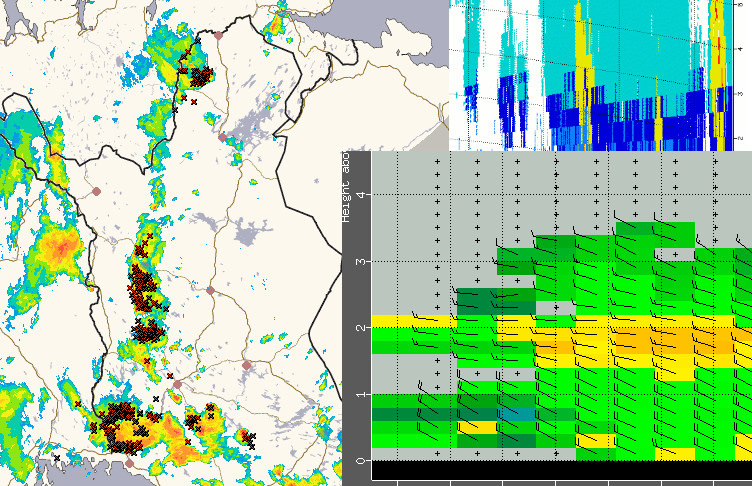Click the city marker beside the western border
The width and height of the screenshot is (752, 486).
[97, 190]
